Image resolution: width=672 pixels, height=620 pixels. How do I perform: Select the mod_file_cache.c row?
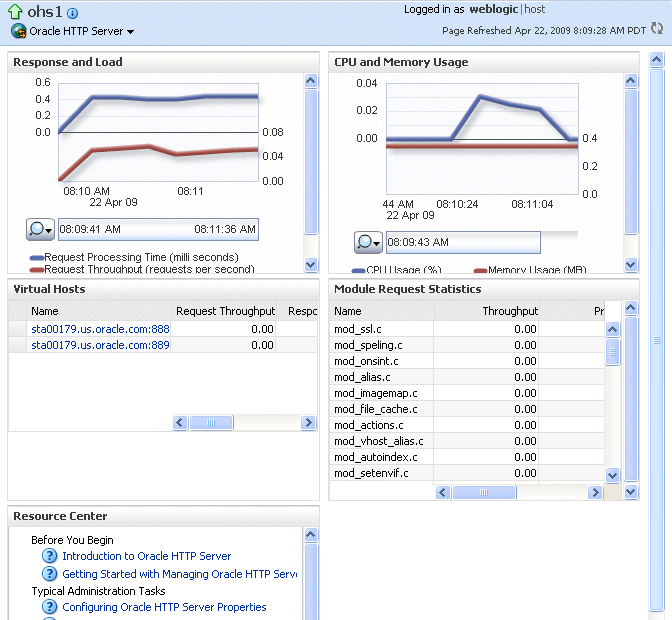coord(467,409)
